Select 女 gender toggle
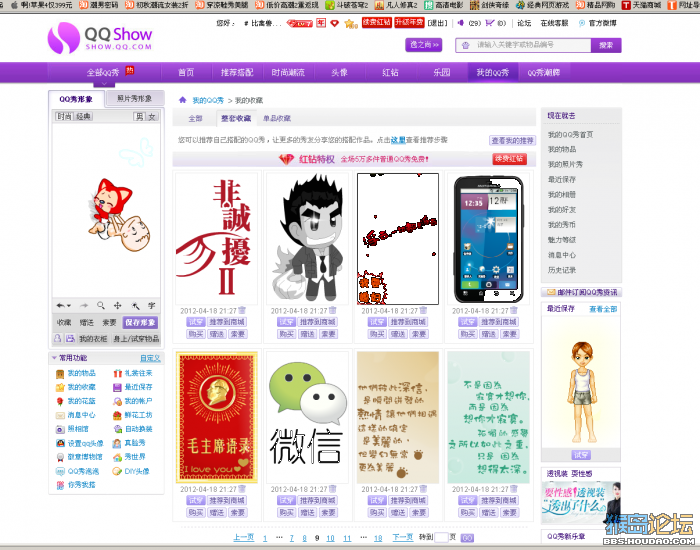Viewport: 700px width, 550px height. click(152, 117)
